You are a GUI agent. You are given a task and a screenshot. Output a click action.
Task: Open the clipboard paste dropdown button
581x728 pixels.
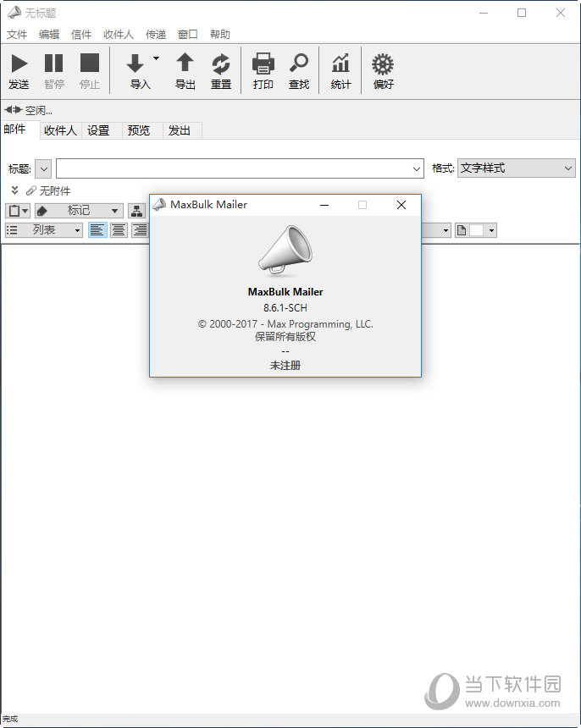(18, 211)
